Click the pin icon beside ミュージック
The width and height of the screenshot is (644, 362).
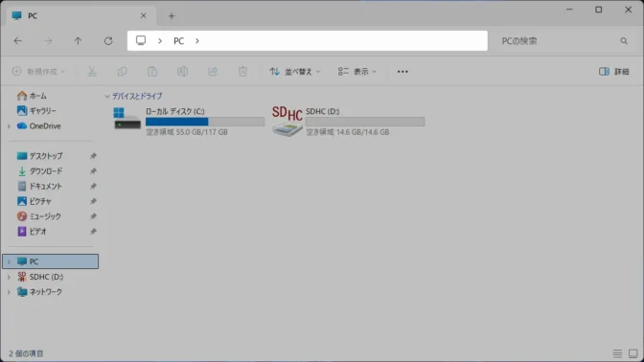93,216
